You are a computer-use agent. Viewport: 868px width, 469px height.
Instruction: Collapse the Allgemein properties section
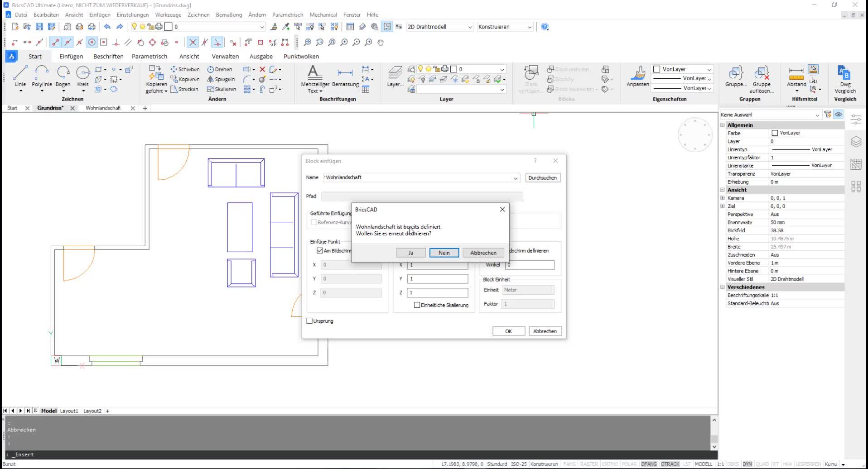(x=723, y=125)
